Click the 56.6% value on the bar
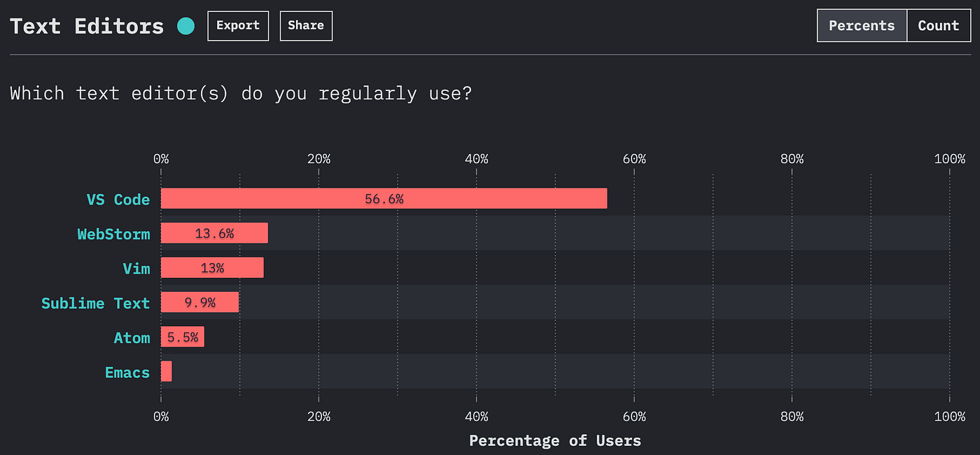Image resolution: width=980 pixels, height=455 pixels. 384,198
